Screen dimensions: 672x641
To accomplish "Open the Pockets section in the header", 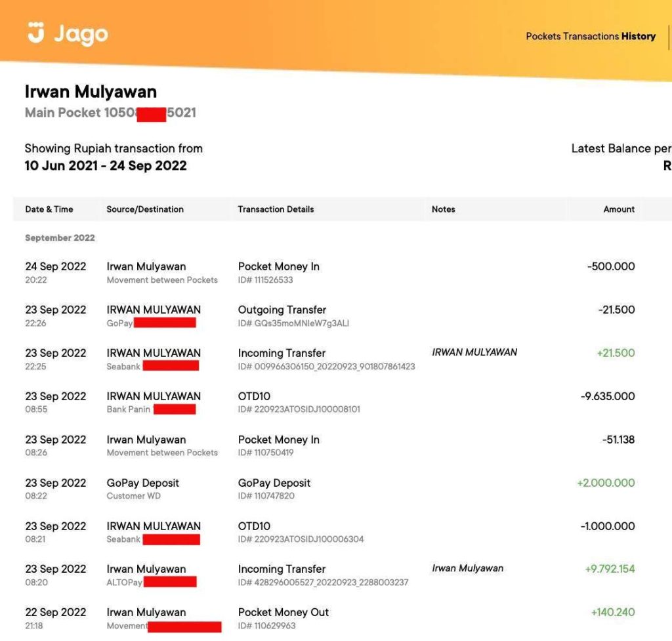I will [541, 36].
